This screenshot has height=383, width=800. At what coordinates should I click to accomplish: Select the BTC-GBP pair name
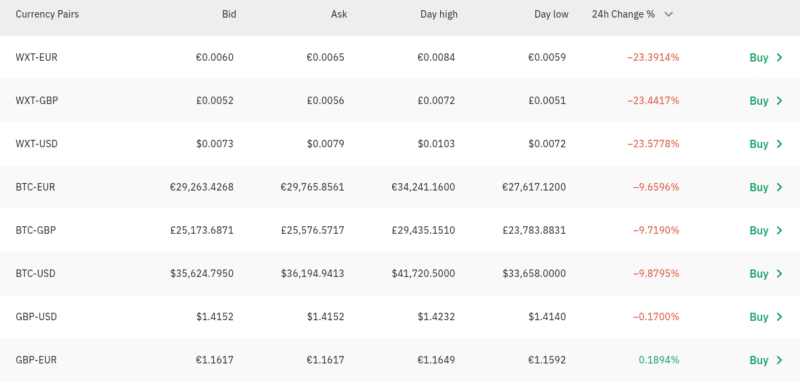tap(36, 231)
